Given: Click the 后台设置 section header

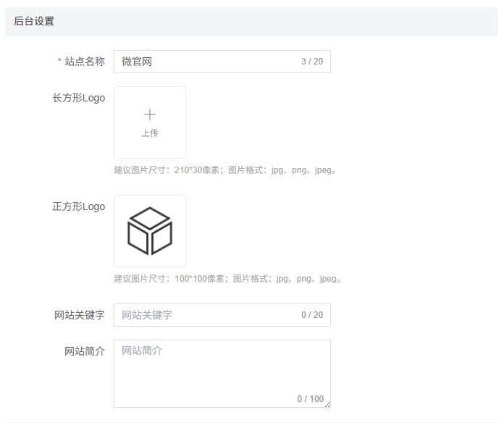Looking at the screenshot, I should (34, 21).
